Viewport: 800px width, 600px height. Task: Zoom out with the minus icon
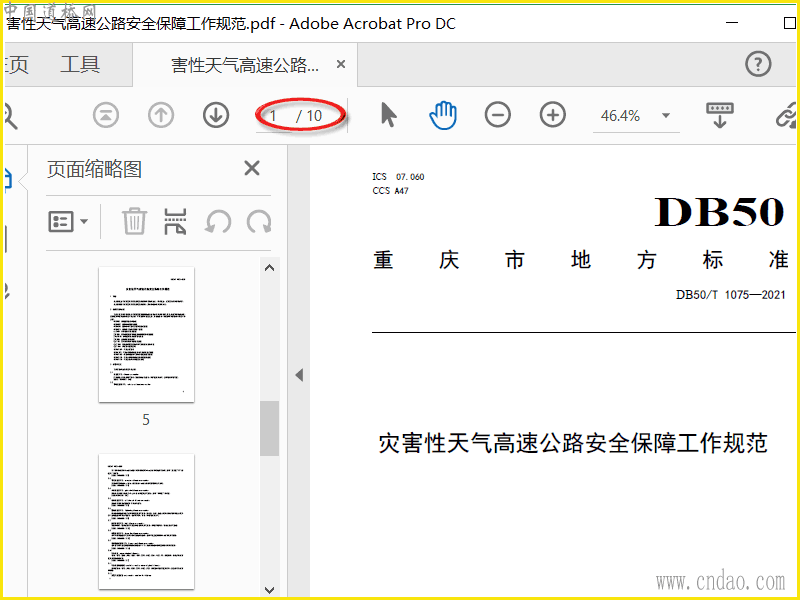pos(498,115)
